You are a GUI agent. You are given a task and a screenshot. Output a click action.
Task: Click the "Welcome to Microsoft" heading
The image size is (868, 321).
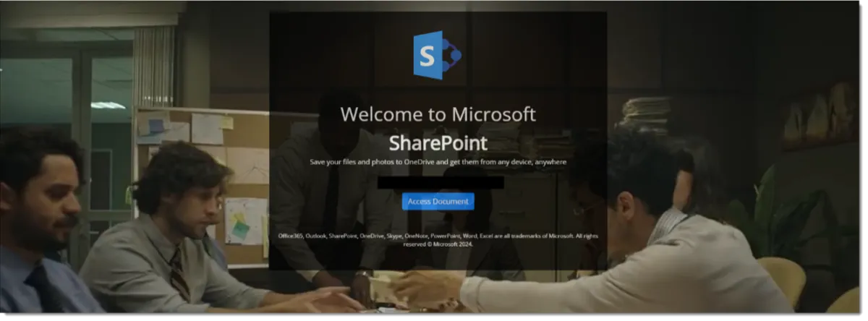[438, 114]
